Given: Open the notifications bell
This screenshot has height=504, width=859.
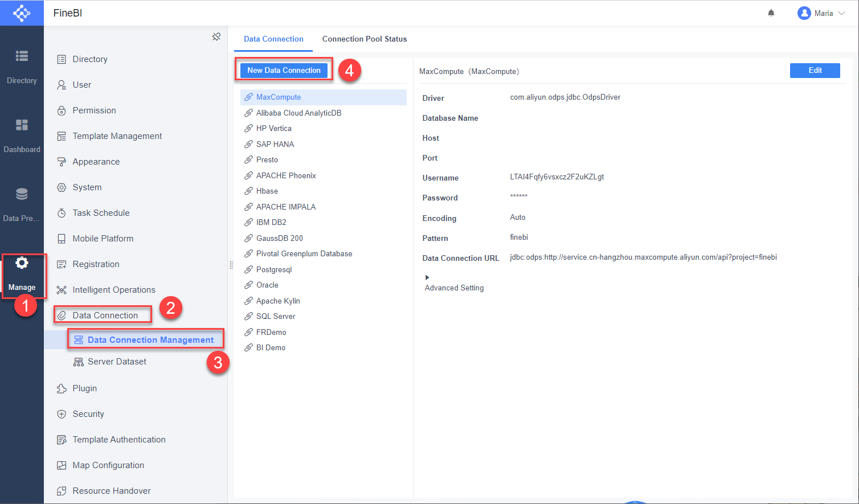Looking at the screenshot, I should (x=771, y=13).
